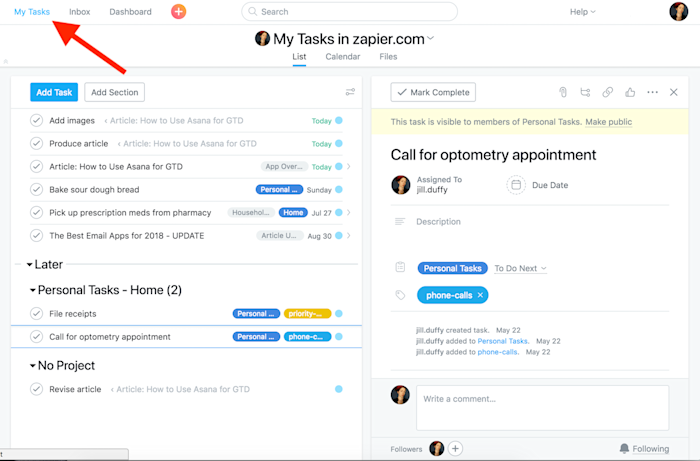Open the three-dot more actions menu
The width and height of the screenshot is (700, 461).
[652, 92]
